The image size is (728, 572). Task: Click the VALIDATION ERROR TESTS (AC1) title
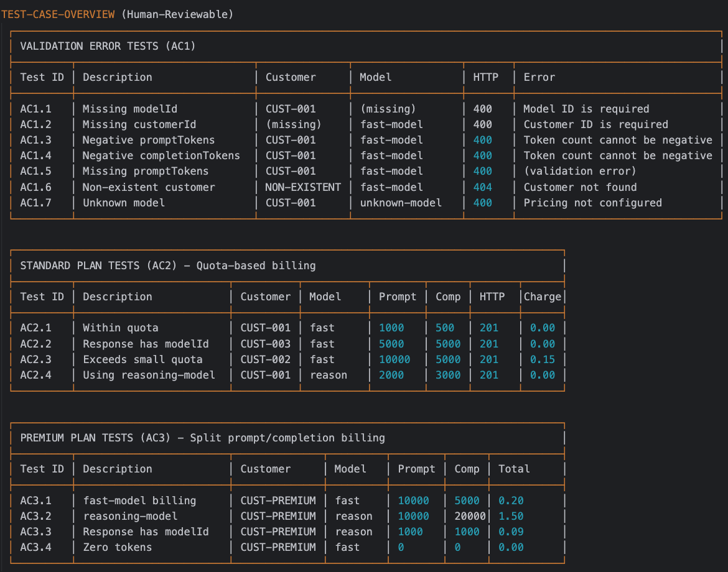[108, 46]
